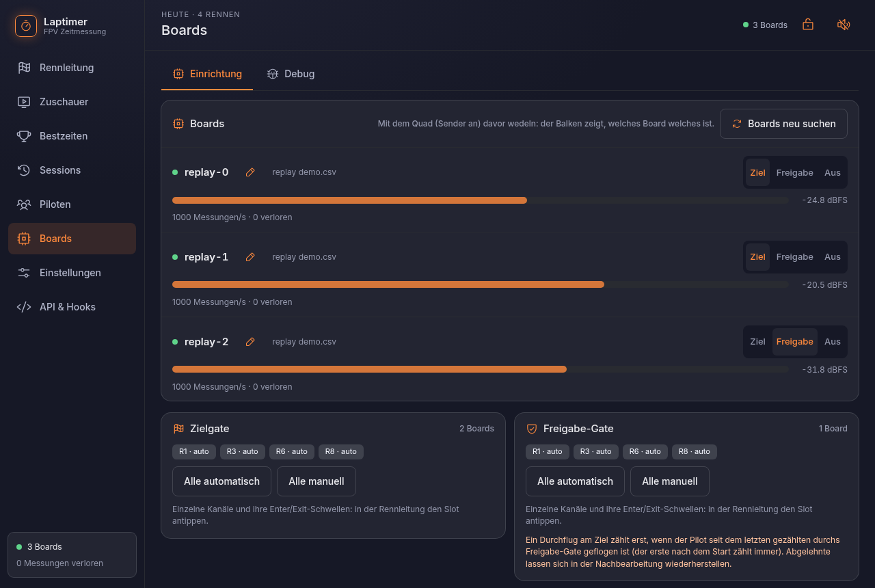Turn replay-1 off with Aus
The height and width of the screenshot is (588, 875).
tap(833, 257)
